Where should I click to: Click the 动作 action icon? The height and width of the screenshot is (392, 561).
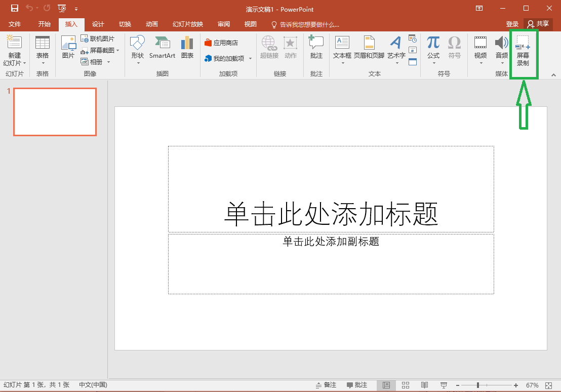tap(291, 47)
